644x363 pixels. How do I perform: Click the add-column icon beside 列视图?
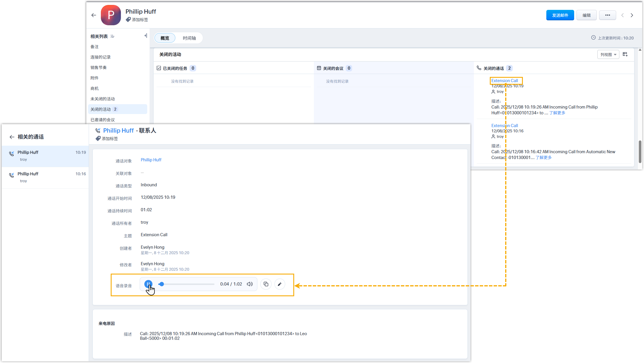625,55
